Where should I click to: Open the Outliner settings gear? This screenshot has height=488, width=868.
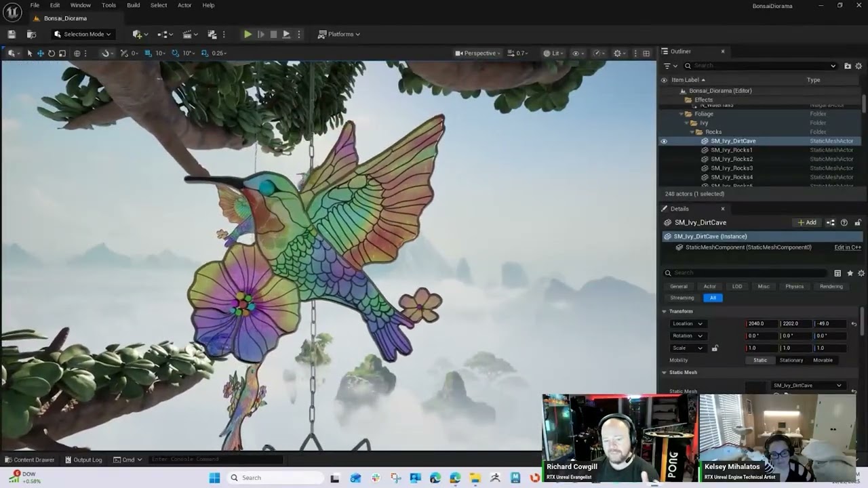click(x=859, y=66)
